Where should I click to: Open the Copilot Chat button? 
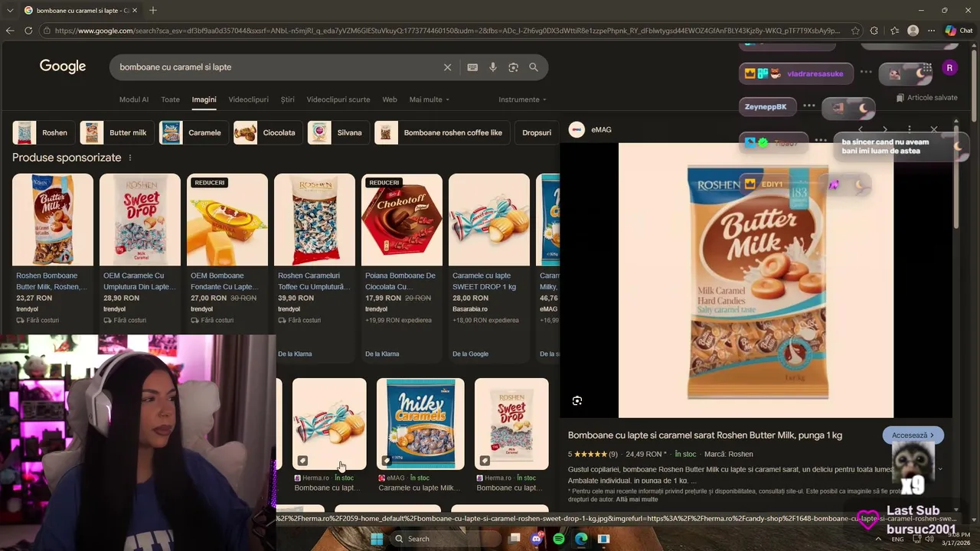[959, 31]
